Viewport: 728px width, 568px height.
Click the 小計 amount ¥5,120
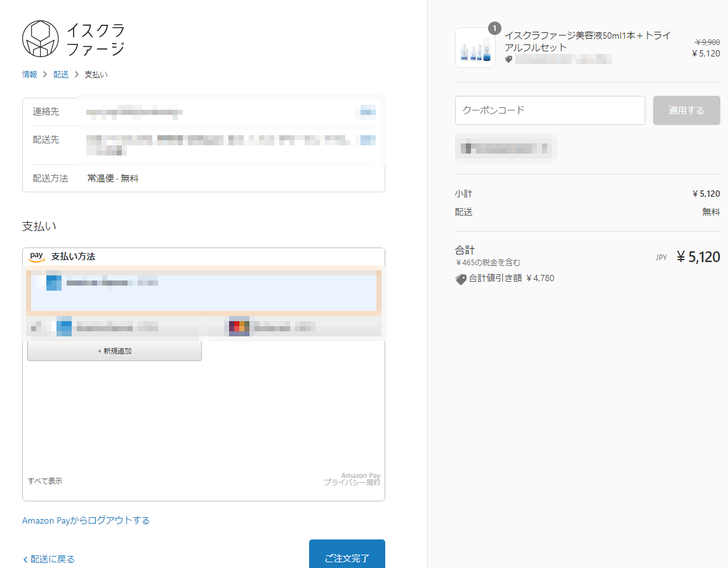pyautogui.click(x=706, y=194)
